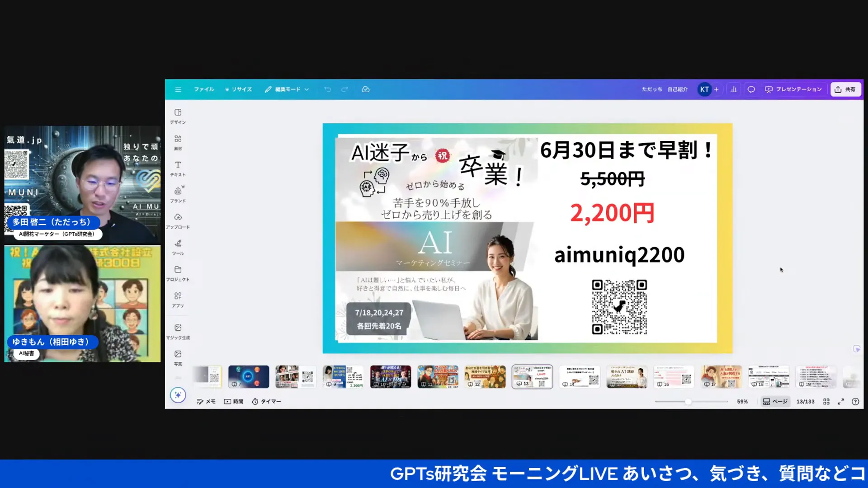The height and width of the screenshot is (488, 868).
Task: Click the 時間 duration button
Action: [234, 401]
